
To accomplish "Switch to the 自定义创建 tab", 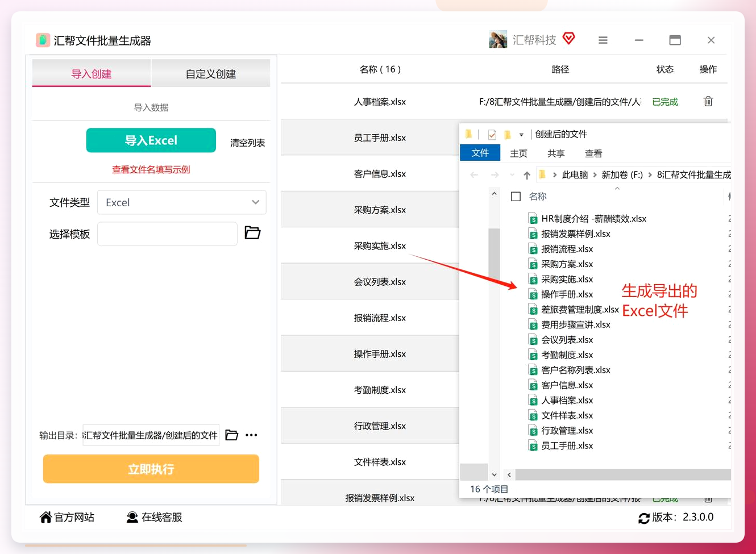I will coord(211,73).
